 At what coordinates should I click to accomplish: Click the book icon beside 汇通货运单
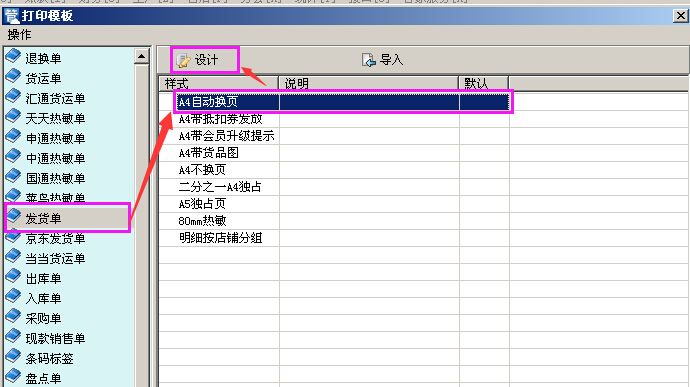point(13,96)
